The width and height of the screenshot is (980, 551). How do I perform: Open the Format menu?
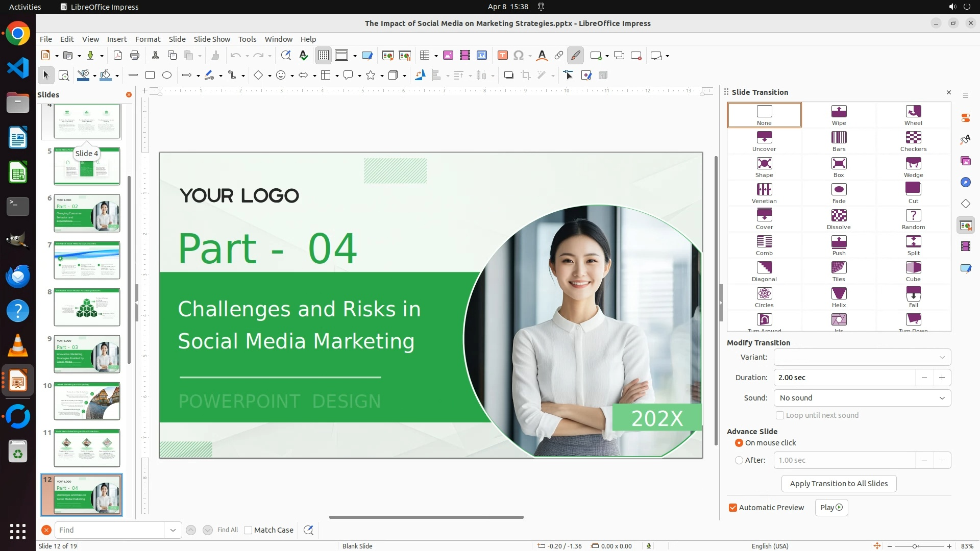(x=148, y=39)
